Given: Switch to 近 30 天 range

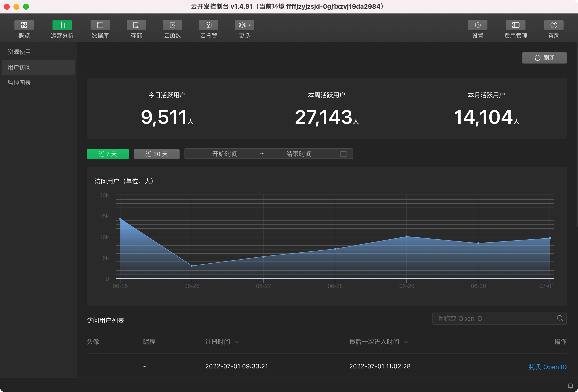Looking at the screenshot, I should point(157,154).
